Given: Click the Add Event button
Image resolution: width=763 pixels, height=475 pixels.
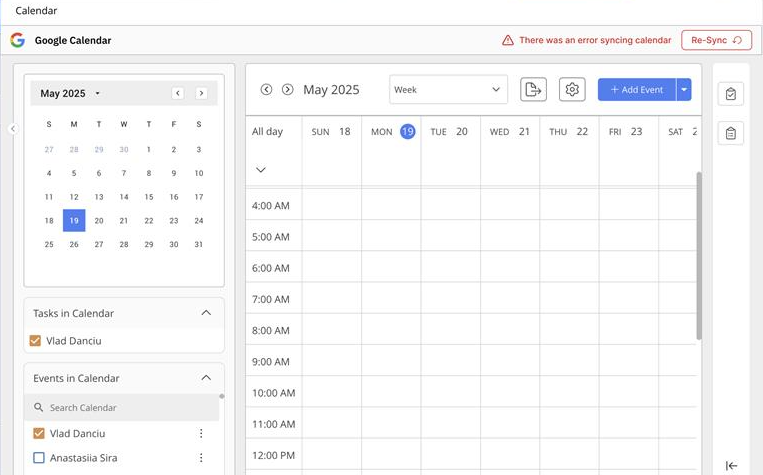Looking at the screenshot, I should pyautogui.click(x=636, y=90).
